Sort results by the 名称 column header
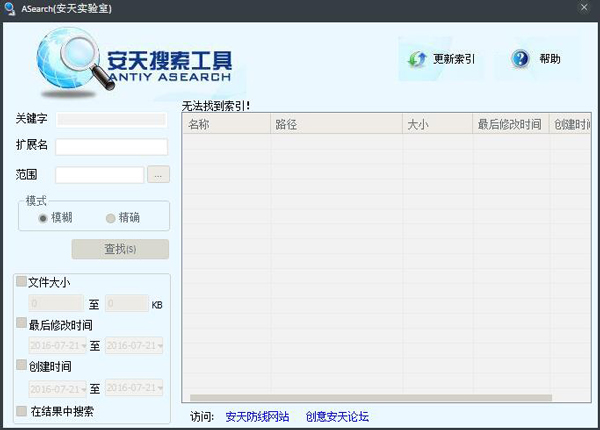 pos(227,124)
